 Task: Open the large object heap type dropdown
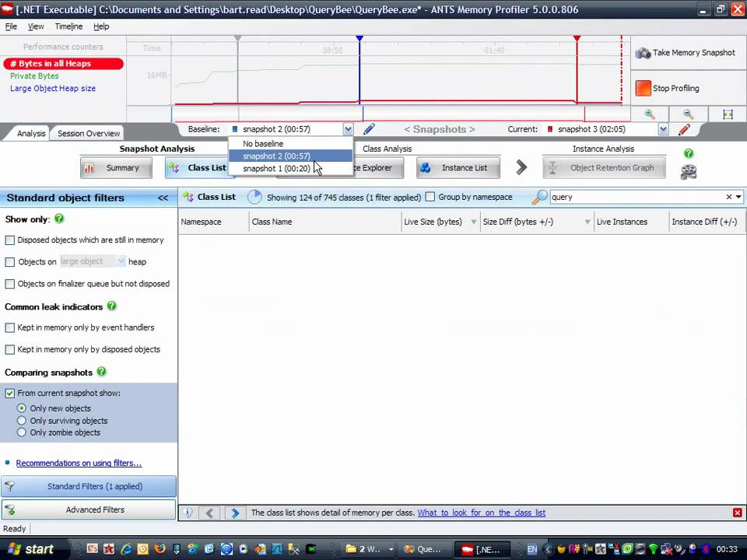[x=121, y=261]
